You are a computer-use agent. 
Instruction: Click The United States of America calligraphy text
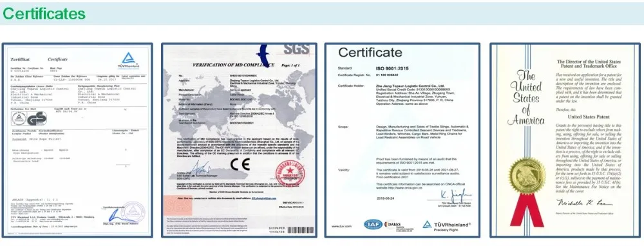pyautogui.click(x=526, y=98)
